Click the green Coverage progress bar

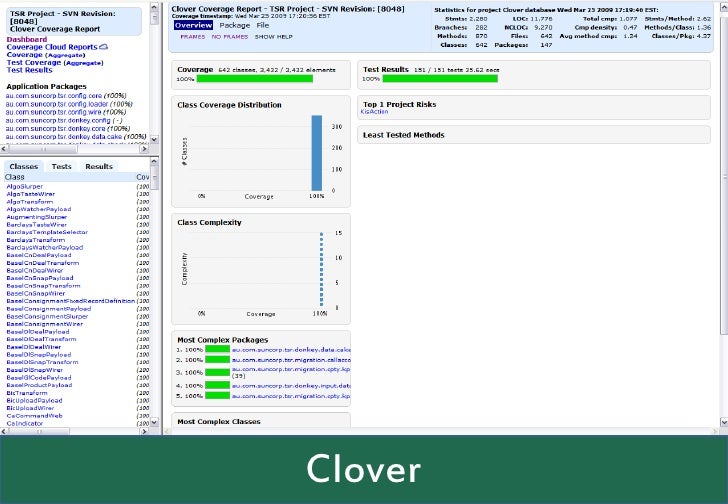(x=254, y=79)
